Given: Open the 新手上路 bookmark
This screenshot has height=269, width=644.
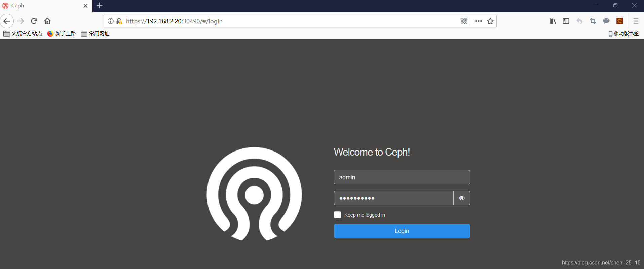Looking at the screenshot, I should pyautogui.click(x=62, y=34).
